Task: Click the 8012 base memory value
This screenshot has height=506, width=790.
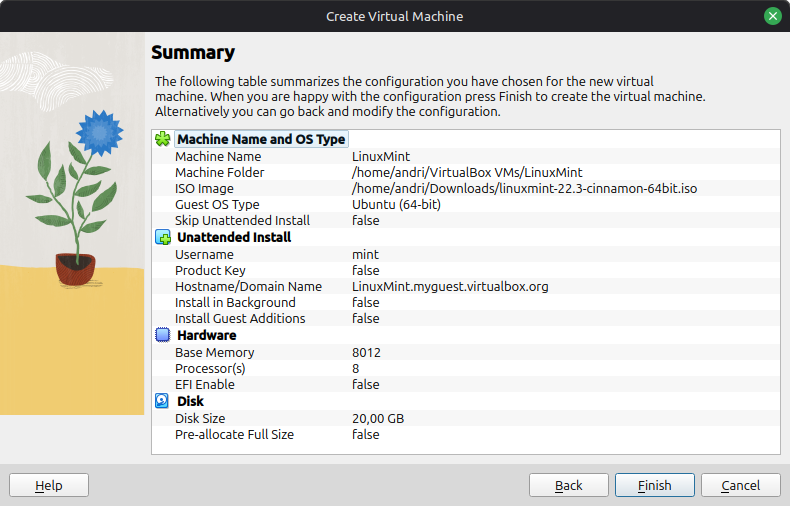Action: (366, 352)
